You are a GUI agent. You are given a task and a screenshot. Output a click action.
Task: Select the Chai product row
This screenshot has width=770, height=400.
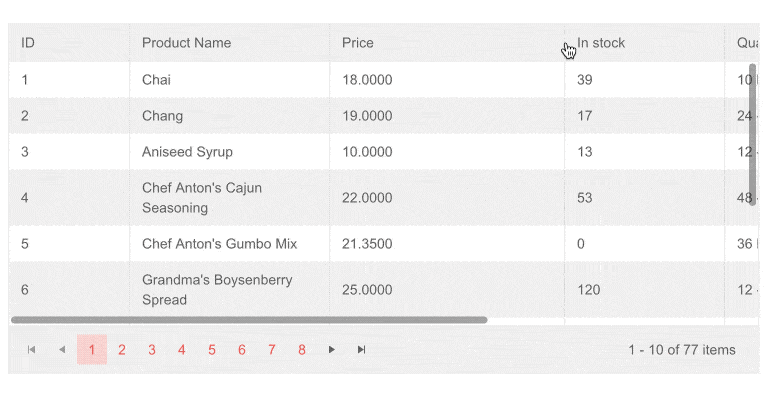(156, 80)
